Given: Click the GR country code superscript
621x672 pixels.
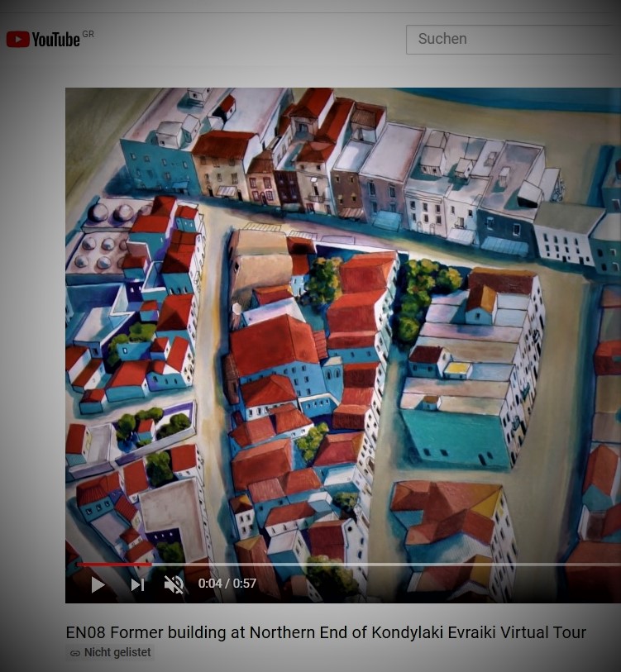Looking at the screenshot, I should coord(88,34).
